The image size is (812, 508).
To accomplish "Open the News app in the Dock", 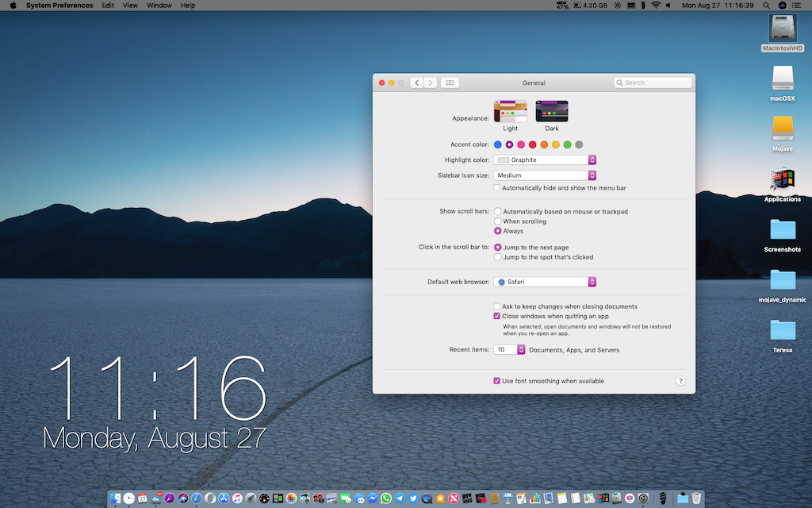I will (x=454, y=498).
